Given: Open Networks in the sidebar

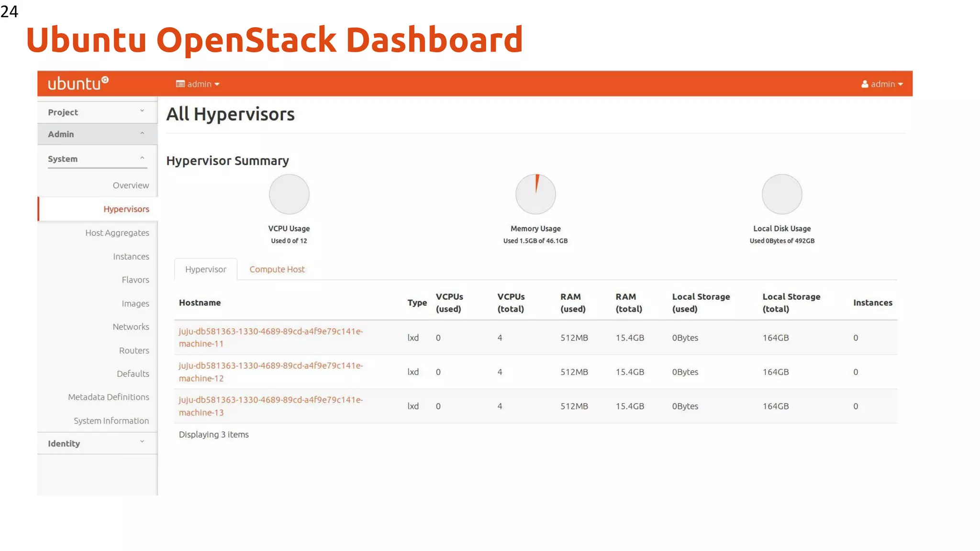Looking at the screenshot, I should click(131, 327).
